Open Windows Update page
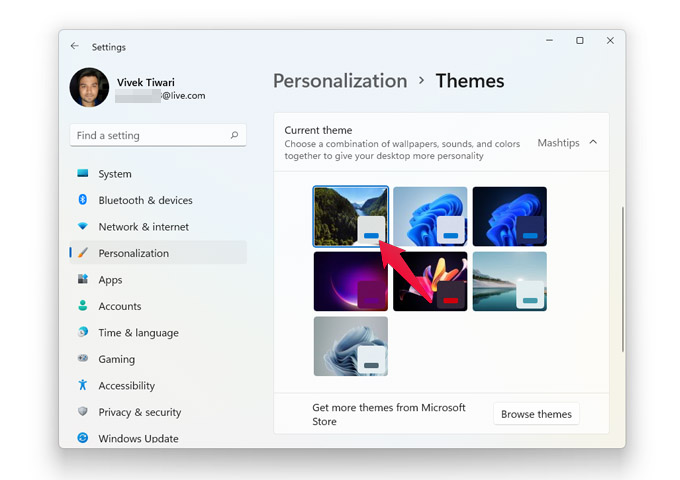 (x=158, y=438)
